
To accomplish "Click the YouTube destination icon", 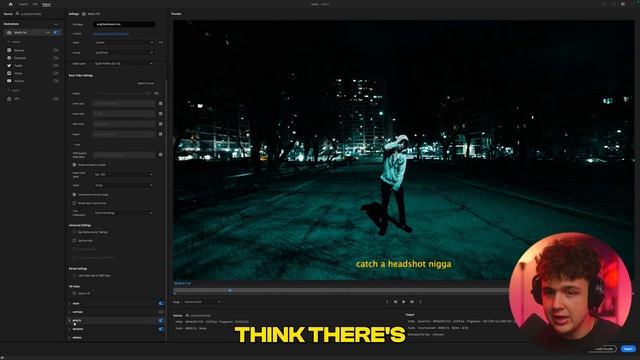I will point(9,81).
